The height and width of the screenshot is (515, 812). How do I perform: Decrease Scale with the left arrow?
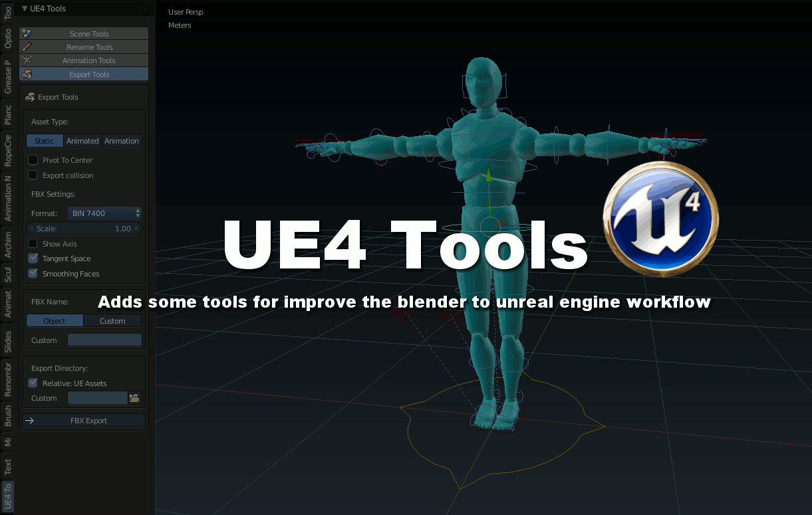click(x=31, y=229)
